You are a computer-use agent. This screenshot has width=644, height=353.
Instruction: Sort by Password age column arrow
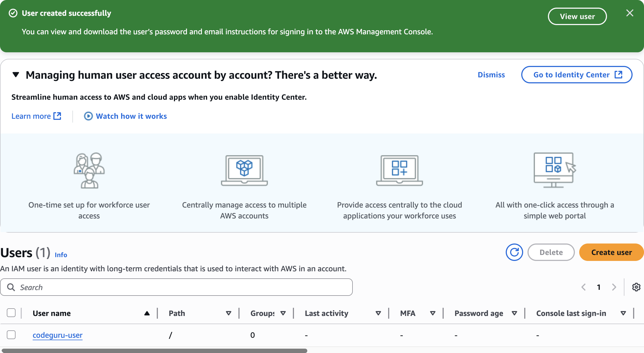[514, 313]
